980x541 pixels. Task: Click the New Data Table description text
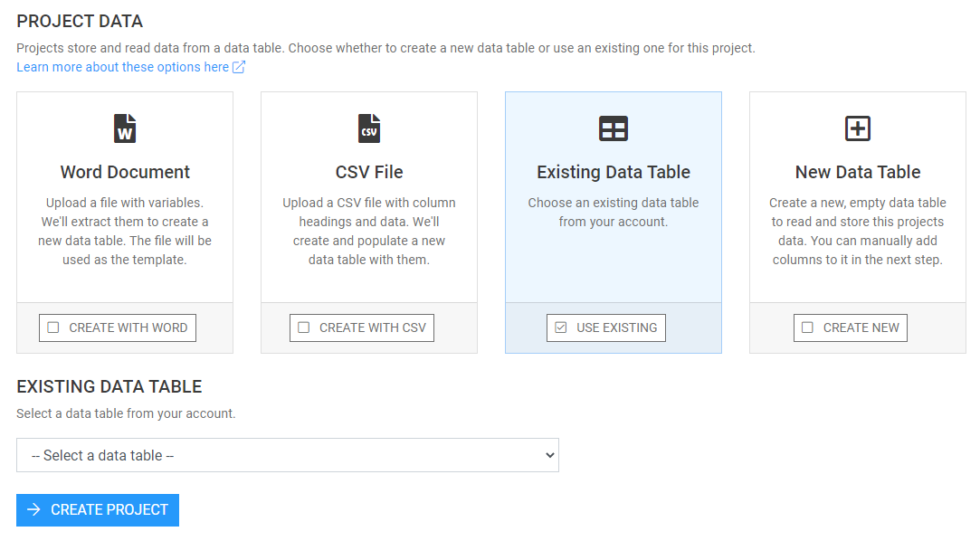coord(857,232)
